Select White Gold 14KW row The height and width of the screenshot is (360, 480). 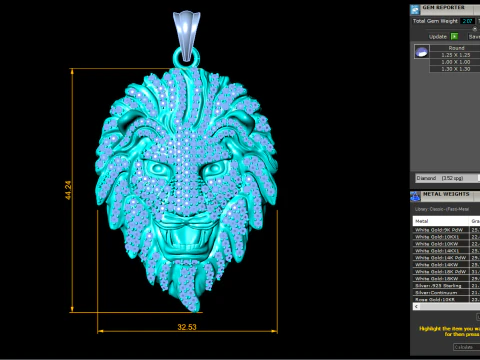coord(446,265)
